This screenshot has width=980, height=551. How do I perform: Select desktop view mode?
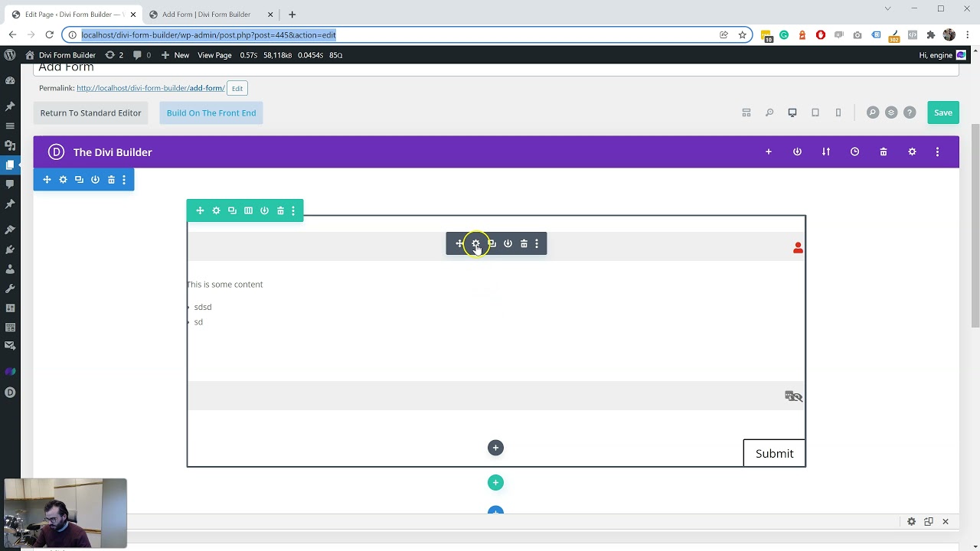tap(792, 112)
